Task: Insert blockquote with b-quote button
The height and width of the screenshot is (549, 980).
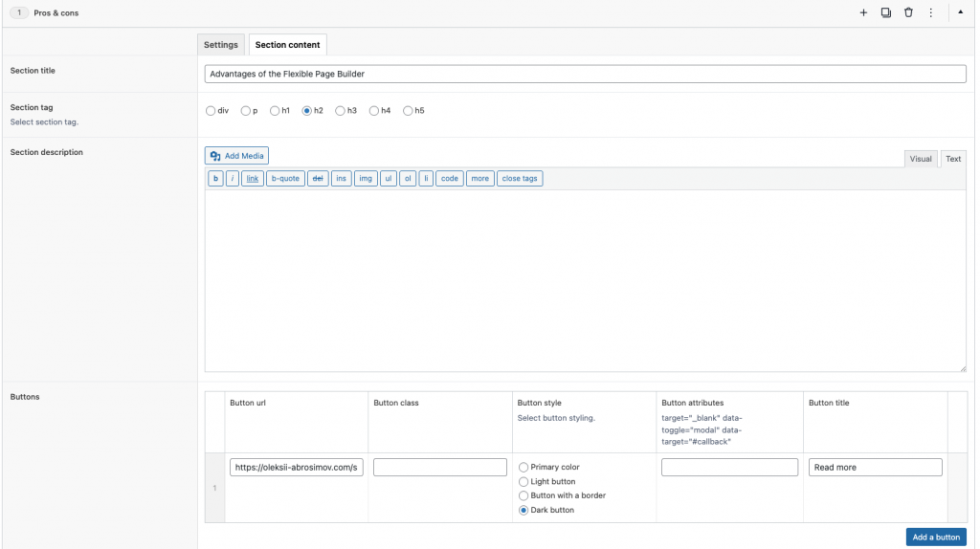Action: [x=285, y=179]
